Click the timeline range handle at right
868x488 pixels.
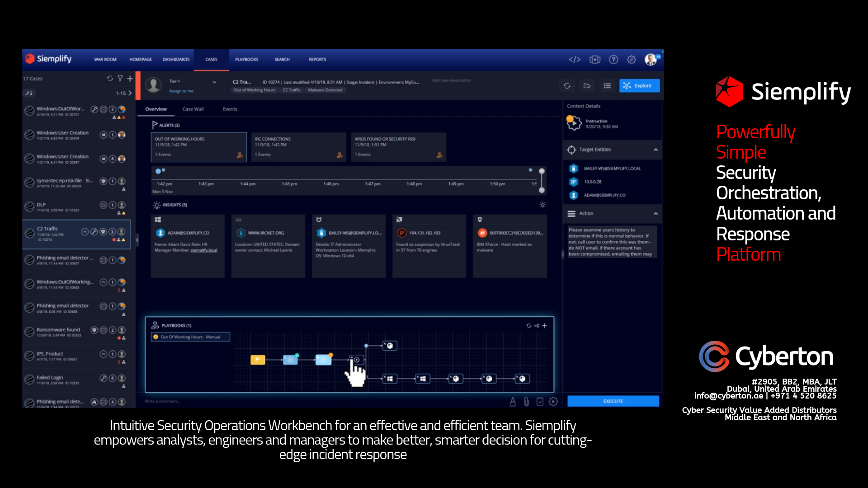[x=542, y=181]
